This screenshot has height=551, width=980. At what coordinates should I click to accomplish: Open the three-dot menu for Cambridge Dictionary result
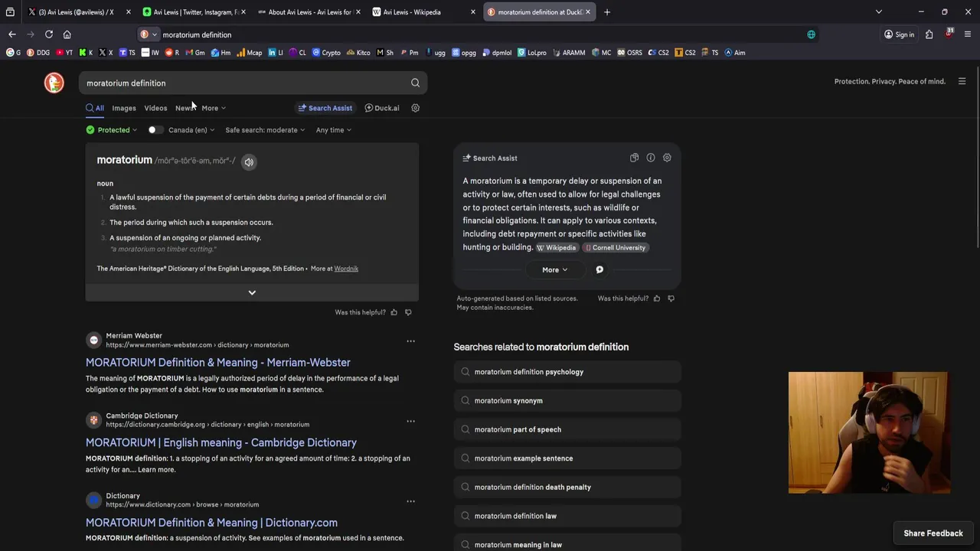pyautogui.click(x=410, y=421)
